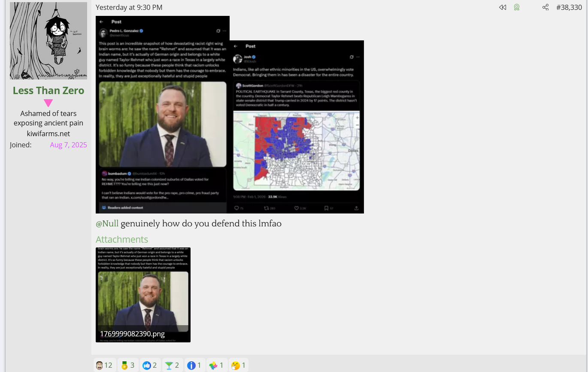The height and width of the screenshot is (372, 588).
Task: Open attachment thumbnail 1769999082390.png
Action: click(x=143, y=295)
